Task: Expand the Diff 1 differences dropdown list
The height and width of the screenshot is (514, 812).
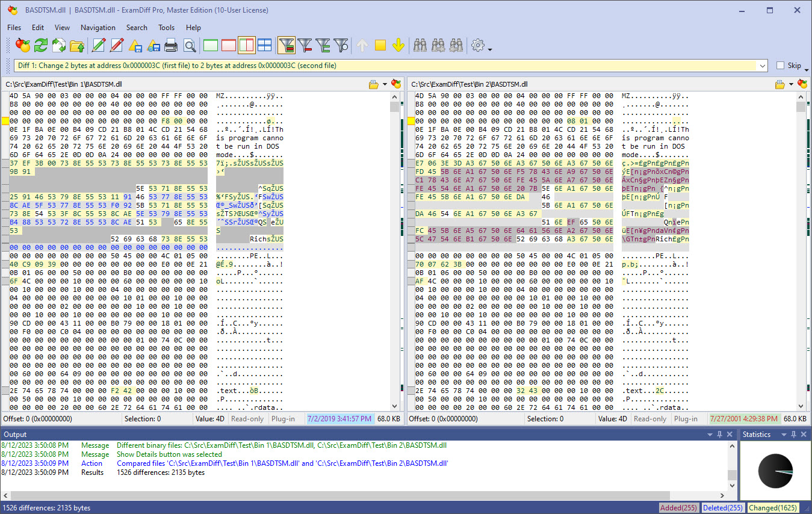Action: pos(763,66)
